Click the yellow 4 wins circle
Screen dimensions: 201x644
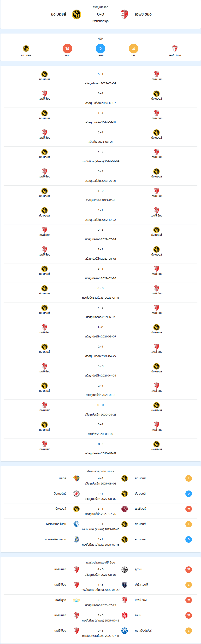(x=133, y=49)
